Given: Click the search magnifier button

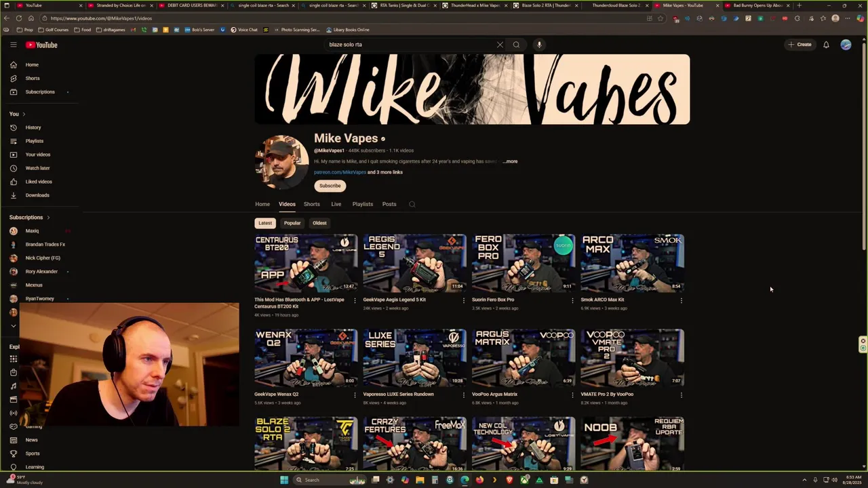Looking at the screenshot, I should (516, 45).
